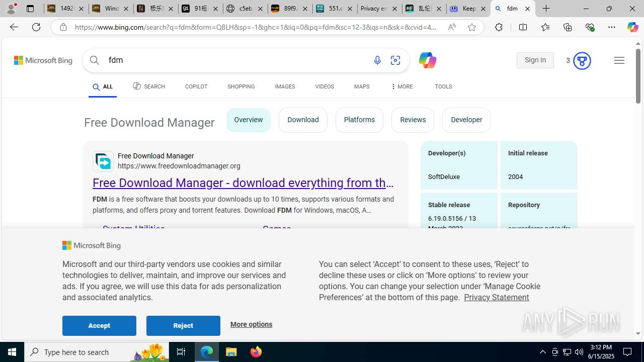Image resolution: width=644 pixels, height=362 pixels.
Task: Switch to the SHOPPING tab
Action: [x=241, y=86]
